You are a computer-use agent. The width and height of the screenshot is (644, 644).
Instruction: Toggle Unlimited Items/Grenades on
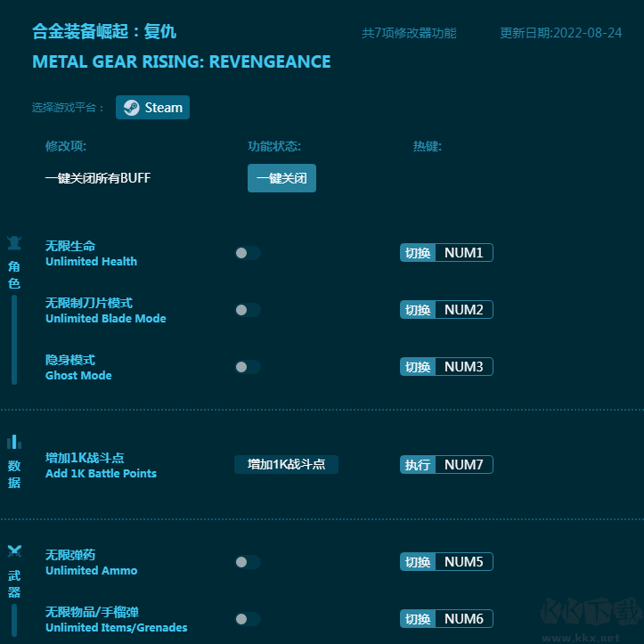tap(247, 619)
